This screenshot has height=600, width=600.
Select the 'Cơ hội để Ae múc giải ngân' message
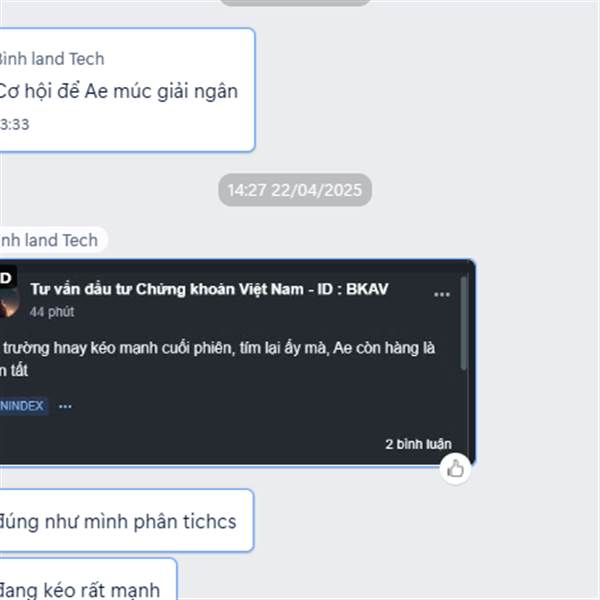119,91
